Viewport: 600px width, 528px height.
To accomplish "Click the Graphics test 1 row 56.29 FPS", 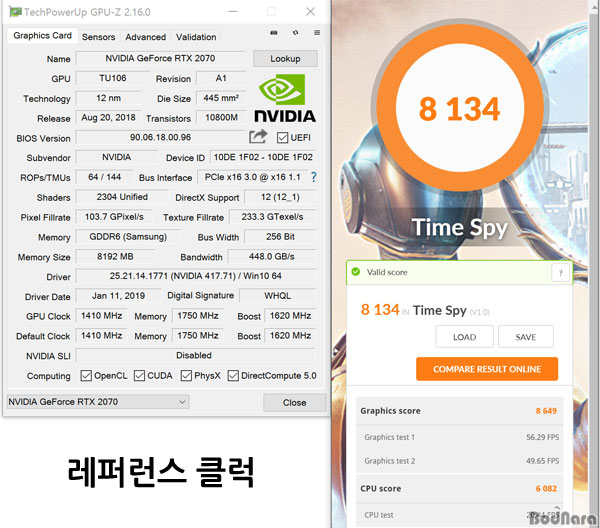I will [460, 437].
